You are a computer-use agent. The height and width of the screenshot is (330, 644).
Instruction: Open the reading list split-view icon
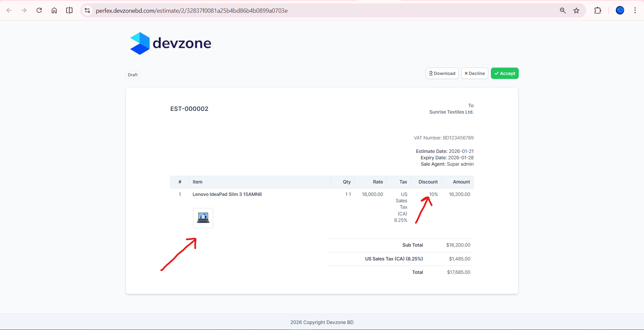point(69,10)
